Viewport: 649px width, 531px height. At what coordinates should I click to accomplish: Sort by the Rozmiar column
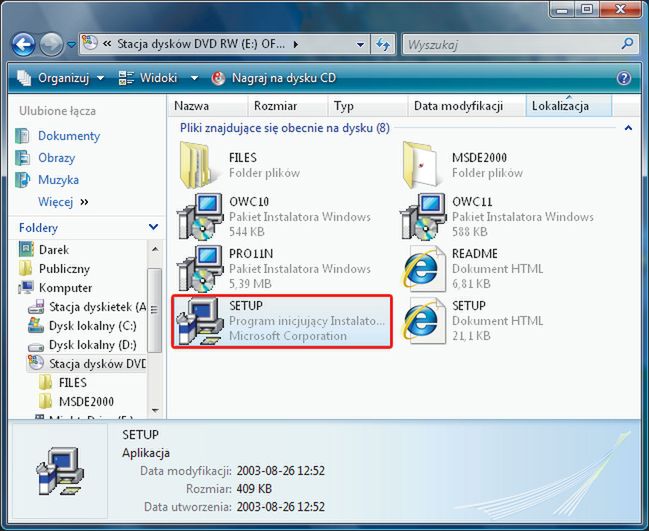(288, 106)
